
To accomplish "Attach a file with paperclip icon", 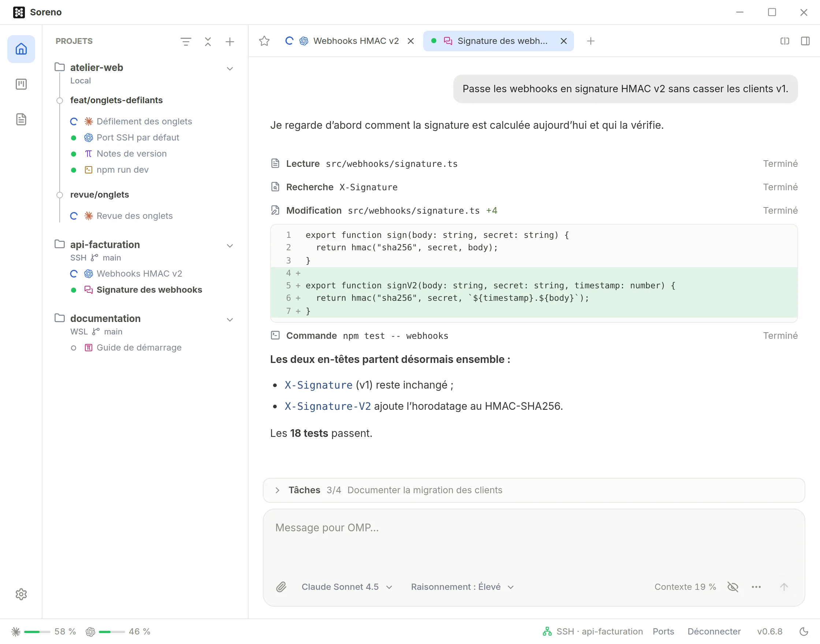I will pyautogui.click(x=282, y=587).
